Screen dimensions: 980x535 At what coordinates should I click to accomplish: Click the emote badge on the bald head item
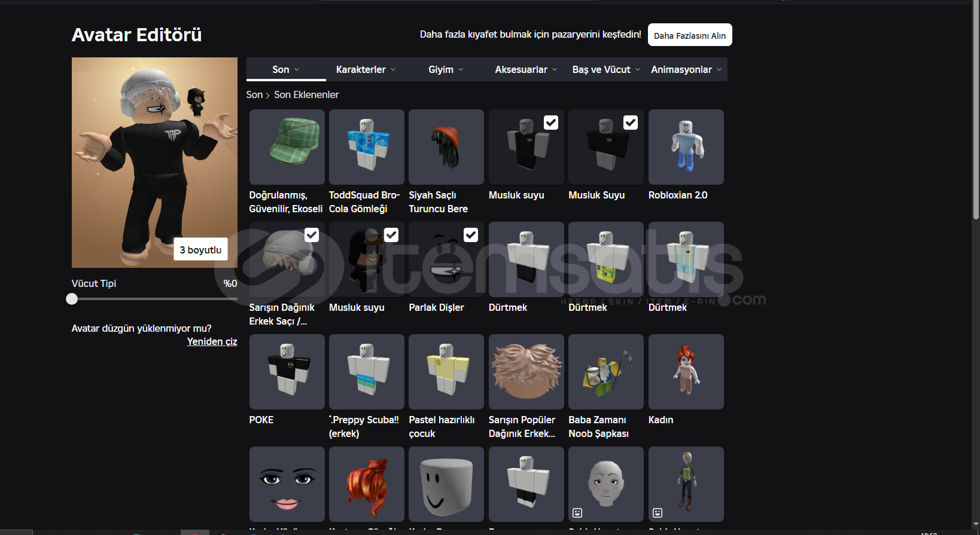pos(577,513)
